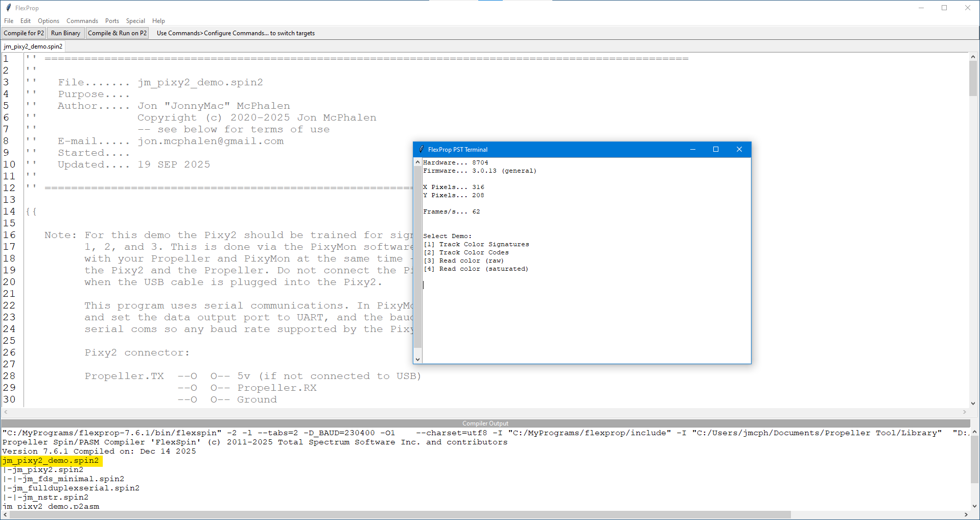Image resolution: width=980 pixels, height=520 pixels.
Task: Open the Help menu
Action: pos(158,21)
